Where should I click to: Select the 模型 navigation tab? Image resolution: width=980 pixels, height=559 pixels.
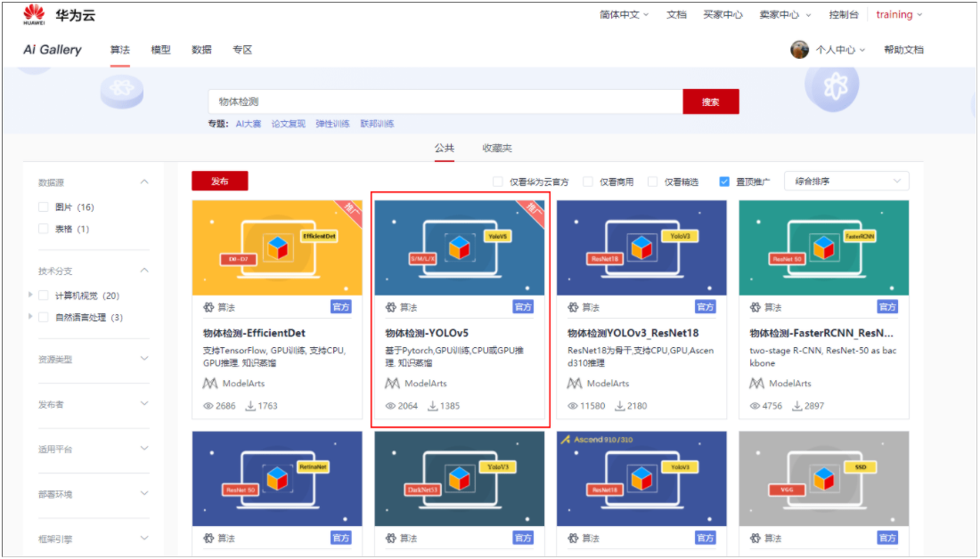[160, 50]
